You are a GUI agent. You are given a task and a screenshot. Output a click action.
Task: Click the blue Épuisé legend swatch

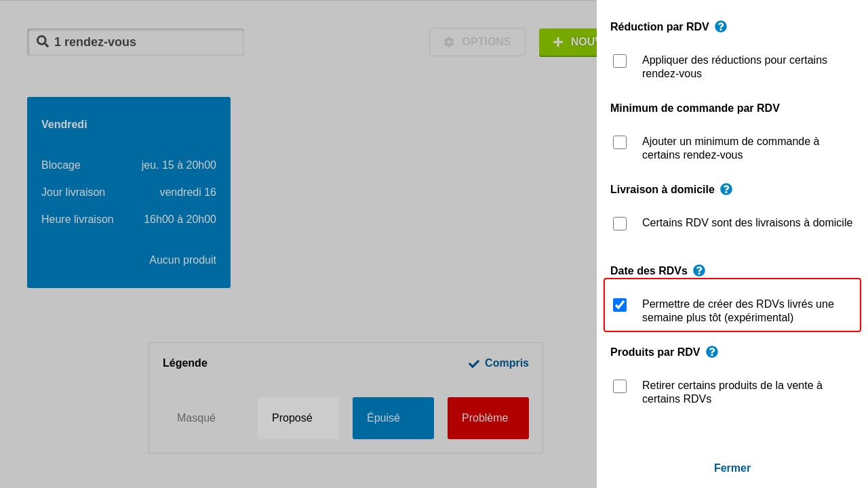pyautogui.click(x=393, y=418)
